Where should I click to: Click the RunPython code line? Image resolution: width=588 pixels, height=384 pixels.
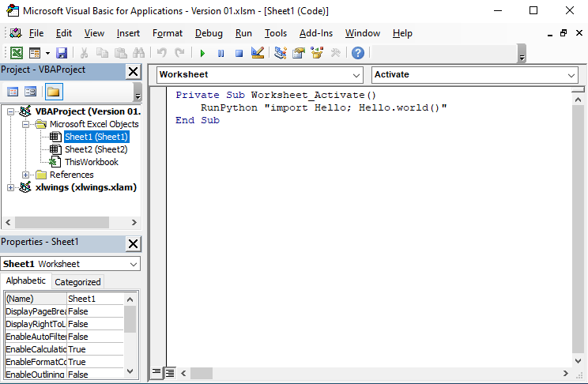[323, 108]
